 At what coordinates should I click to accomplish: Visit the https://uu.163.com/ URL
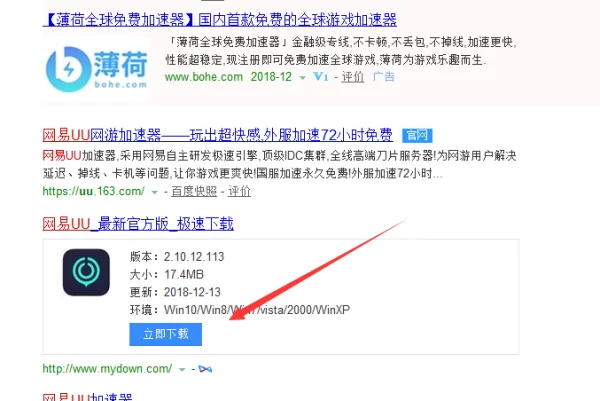pyautogui.click(x=93, y=191)
